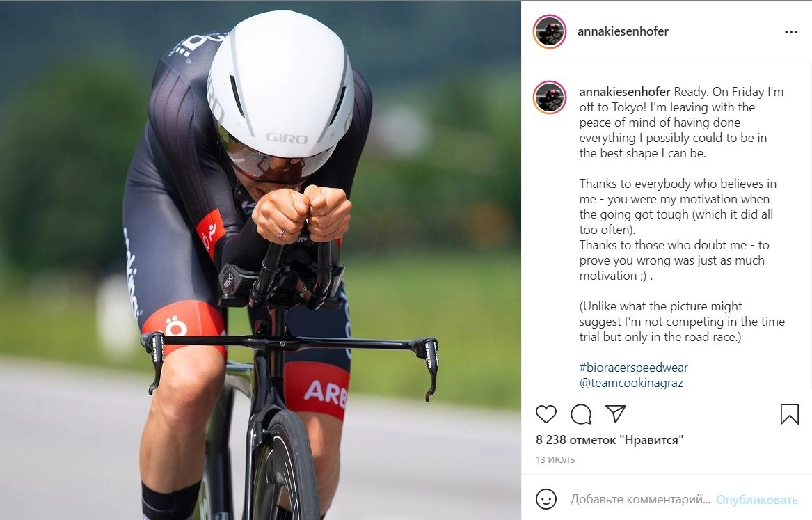
Task: Focus the Добавьте комментарий input field
Action: [640, 499]
